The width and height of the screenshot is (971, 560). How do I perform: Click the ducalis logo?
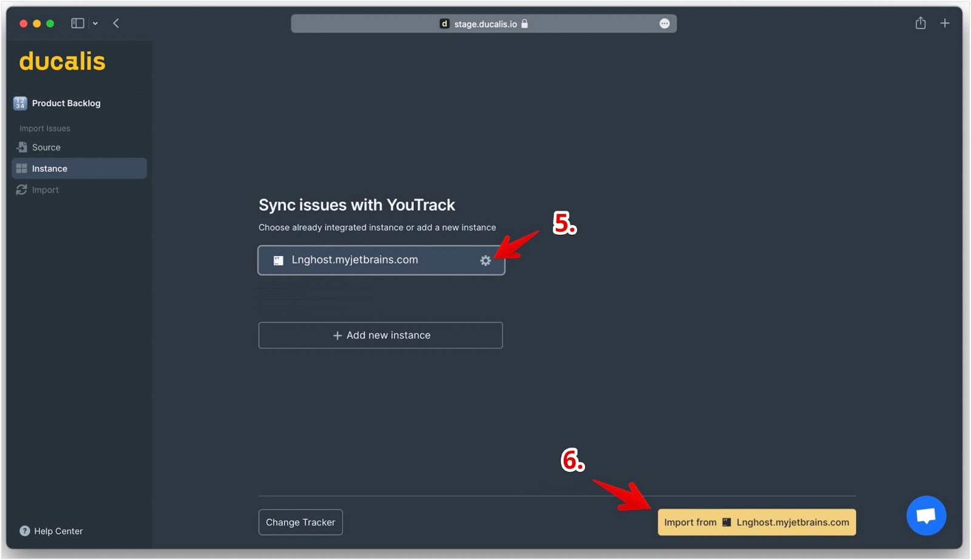[63, 61]
